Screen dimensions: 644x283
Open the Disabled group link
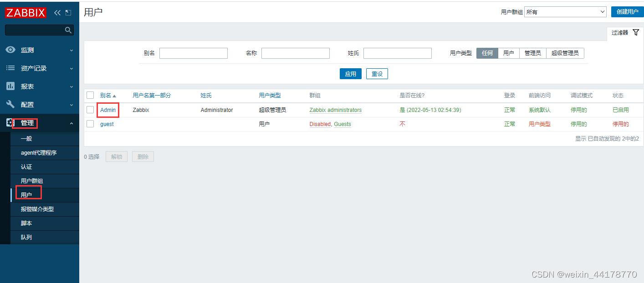(320, 124)
